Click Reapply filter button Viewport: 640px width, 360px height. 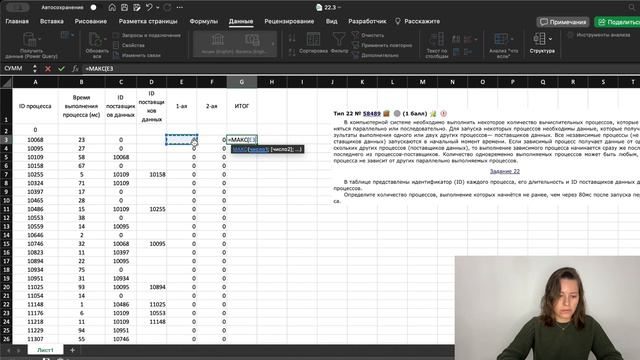click(382, 45)
